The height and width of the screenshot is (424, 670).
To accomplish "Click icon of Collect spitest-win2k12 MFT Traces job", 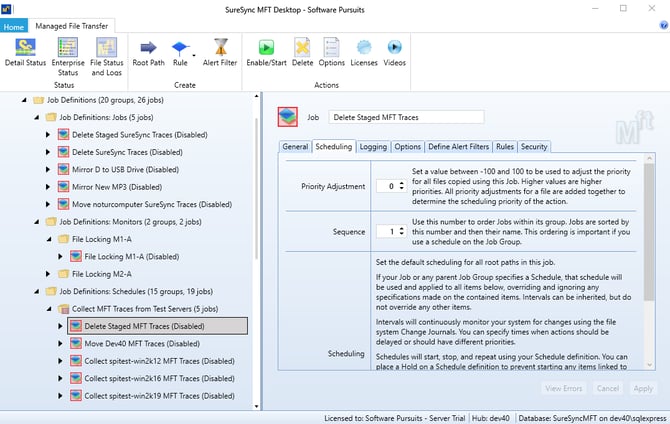I will click(x=76, y=361).
